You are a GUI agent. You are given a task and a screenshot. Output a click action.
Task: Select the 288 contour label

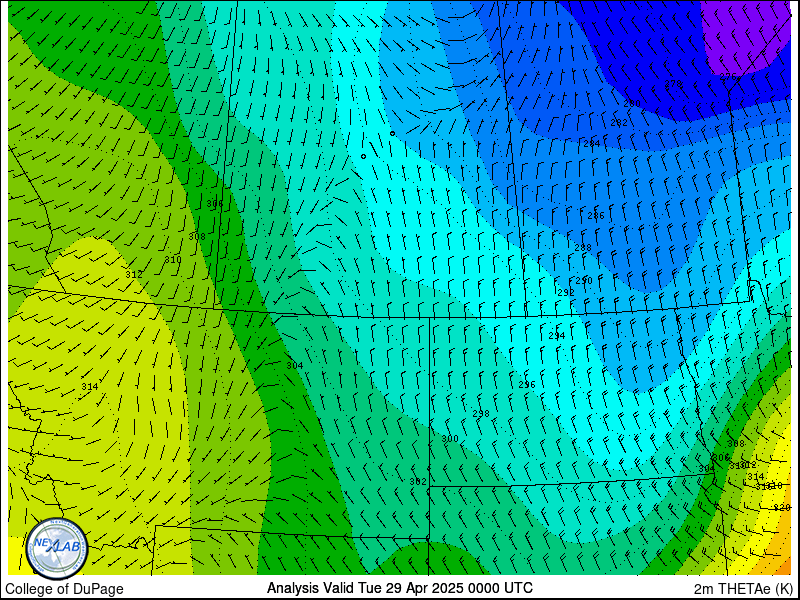point(583,248)
